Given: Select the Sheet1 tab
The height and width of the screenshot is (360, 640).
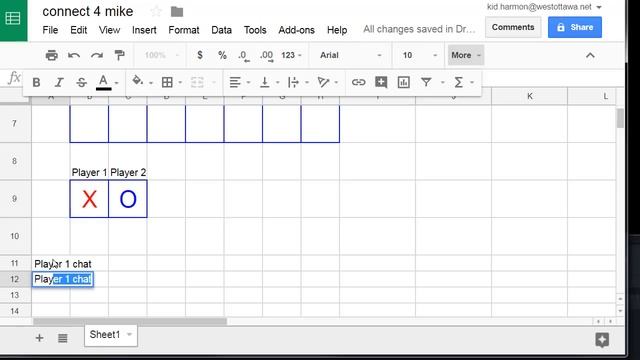Looking at the screenshot, I should click(x=111, y=335).
